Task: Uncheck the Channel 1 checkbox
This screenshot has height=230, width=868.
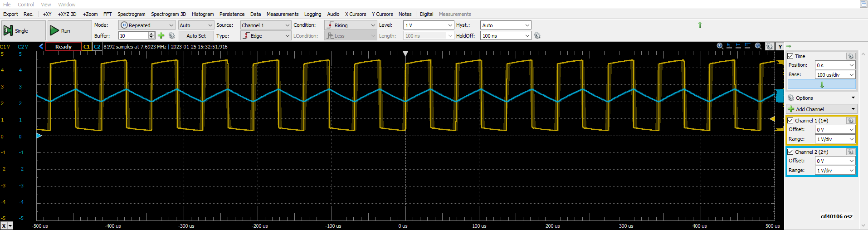Action: pos(790,121)
